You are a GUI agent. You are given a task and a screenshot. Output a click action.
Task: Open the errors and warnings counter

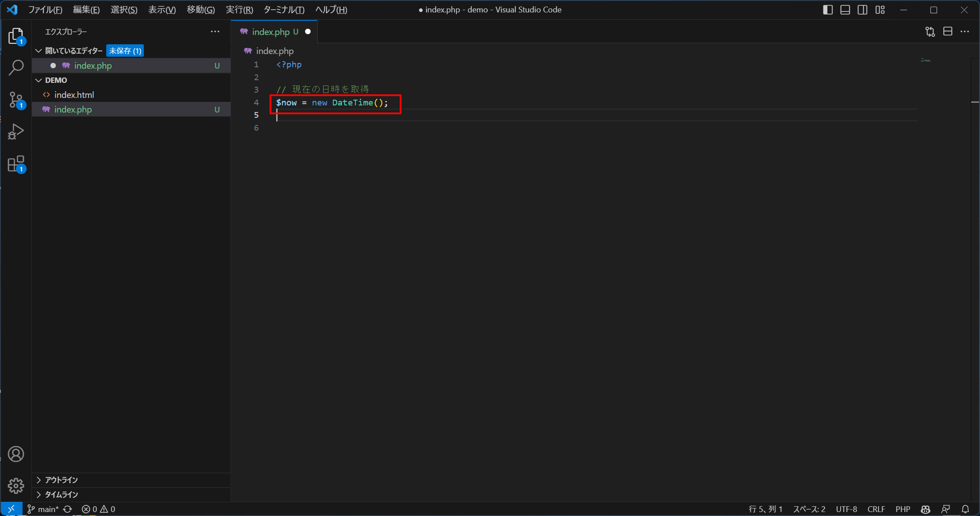99,509
